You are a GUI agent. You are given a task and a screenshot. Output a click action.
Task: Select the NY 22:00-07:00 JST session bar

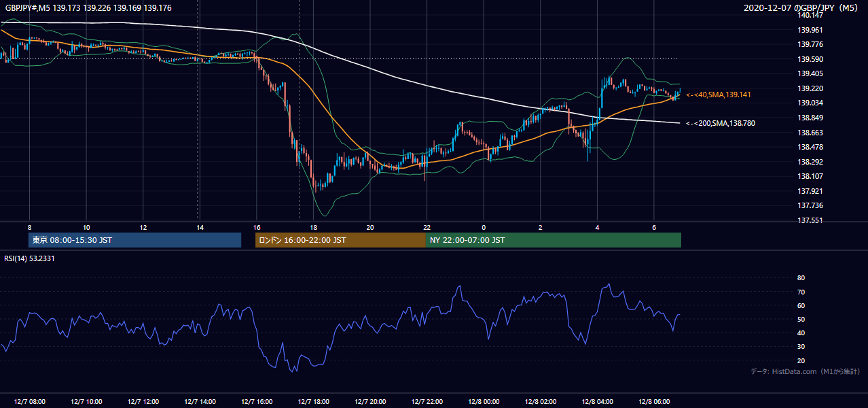pos(554,240)
